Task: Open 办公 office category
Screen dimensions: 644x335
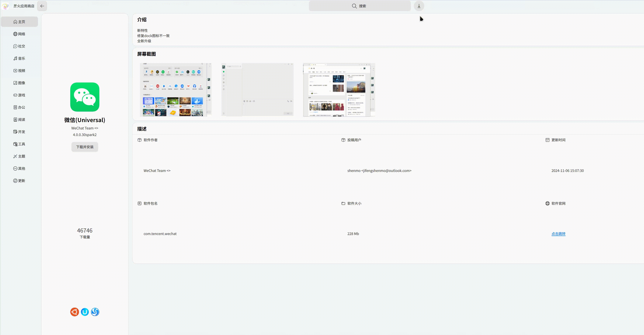Action: (19, 108)
